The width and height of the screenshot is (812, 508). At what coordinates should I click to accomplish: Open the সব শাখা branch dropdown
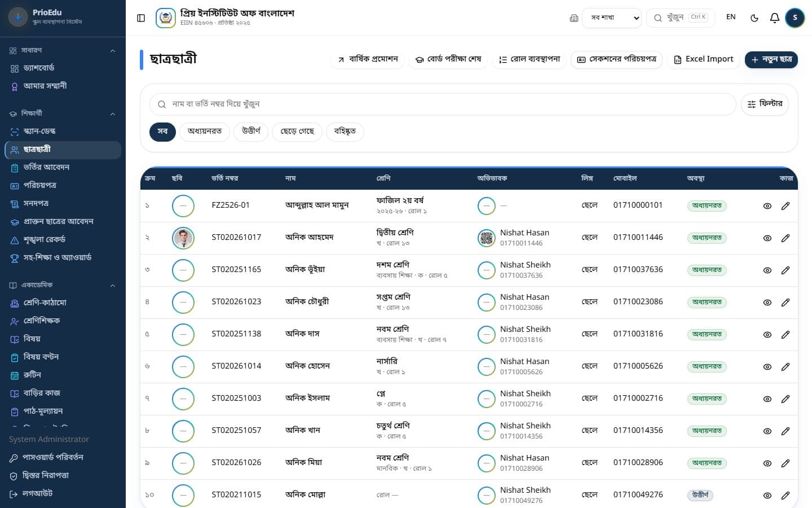tap(612, 18)
